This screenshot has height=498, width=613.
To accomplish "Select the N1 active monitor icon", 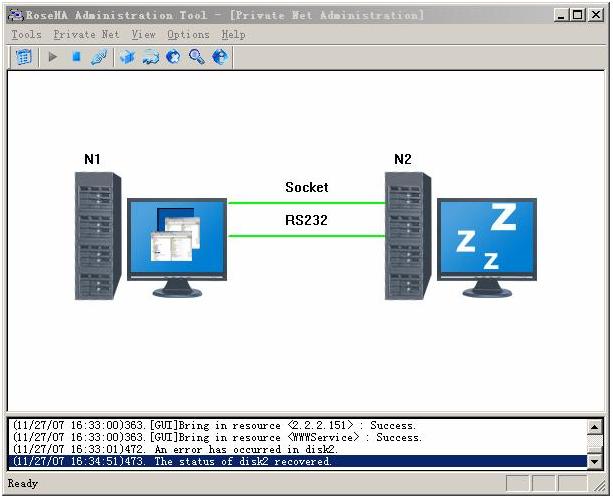I will (x=177, y=248).
